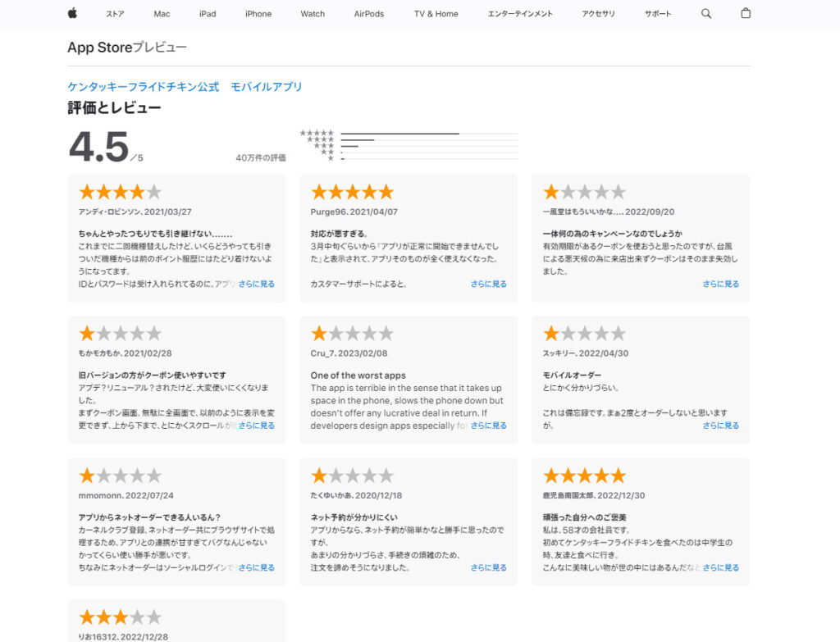This screenshot has height=642, width=840.
Task: Click review title 旧バージョンの方がクーポン使いやすいです
Action: pyautogui.click(x=152, y=376)
